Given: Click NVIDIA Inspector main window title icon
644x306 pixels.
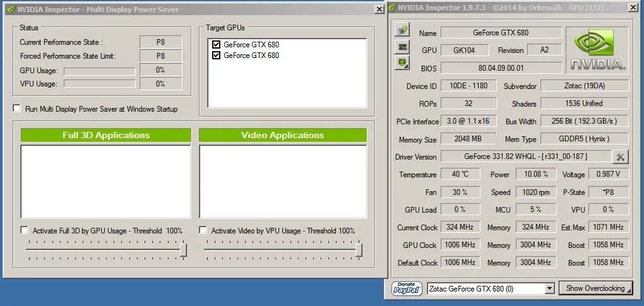Looking at the screenshot, I should (x=393, y=8).
